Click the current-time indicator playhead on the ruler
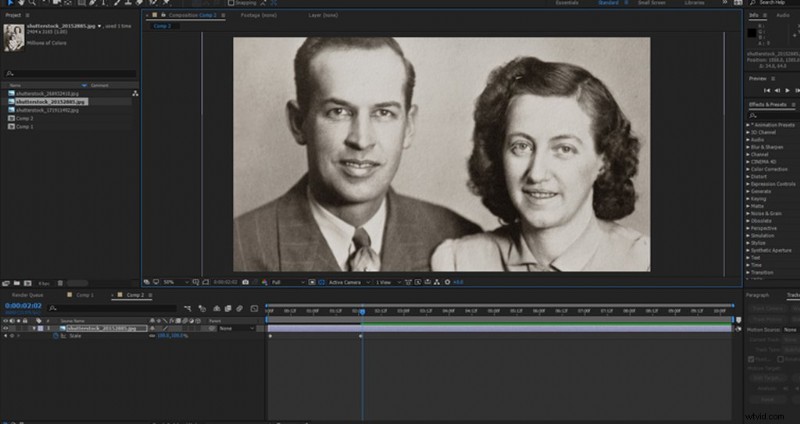This screenshot has height=424, width=800. (362, 311)
